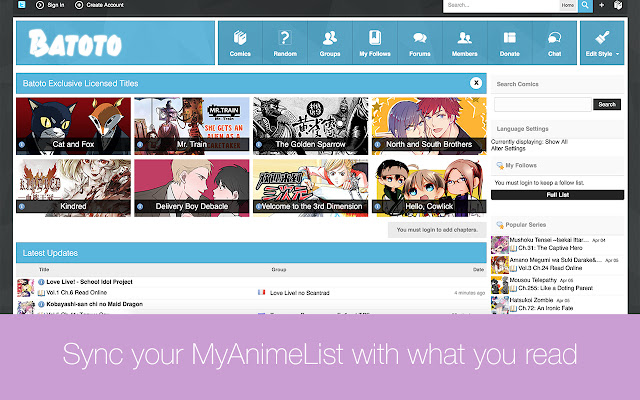Click info icon on North and South Brothers

[378, 144]
